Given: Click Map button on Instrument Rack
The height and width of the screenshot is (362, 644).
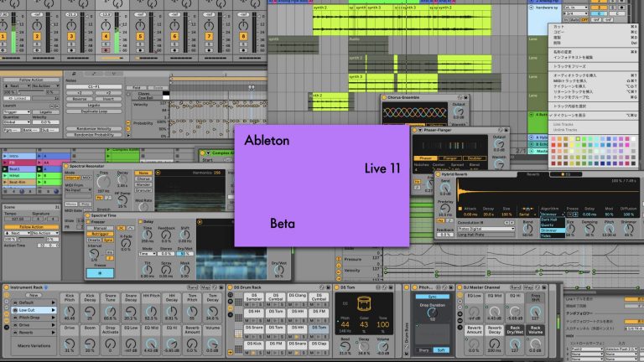Looking at the screenshot, I should [x=205, y=287].
